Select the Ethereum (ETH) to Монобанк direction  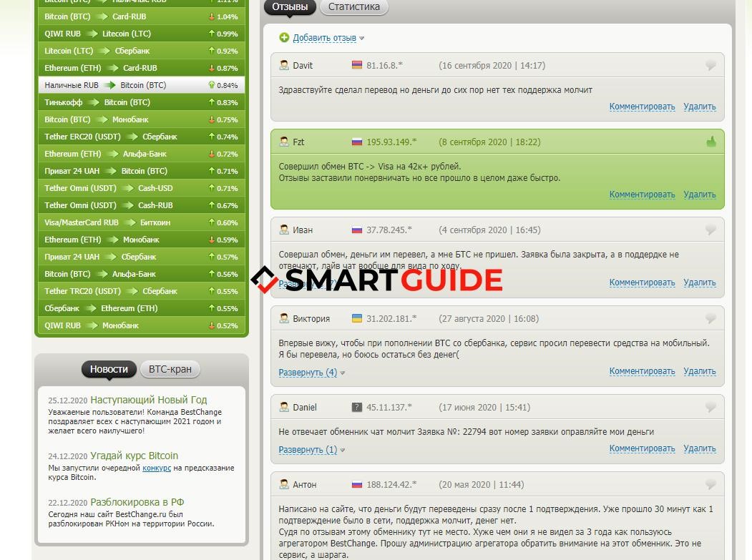[142, 240]
